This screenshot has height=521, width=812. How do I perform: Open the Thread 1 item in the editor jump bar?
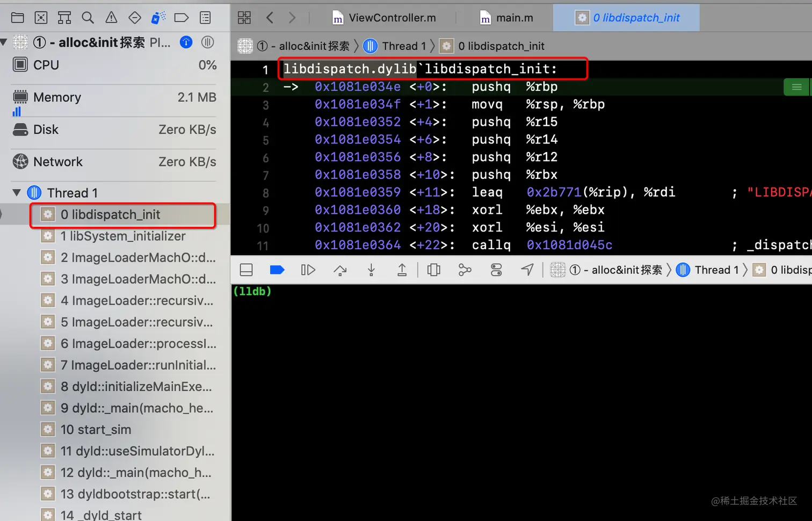tap(395, 46)
